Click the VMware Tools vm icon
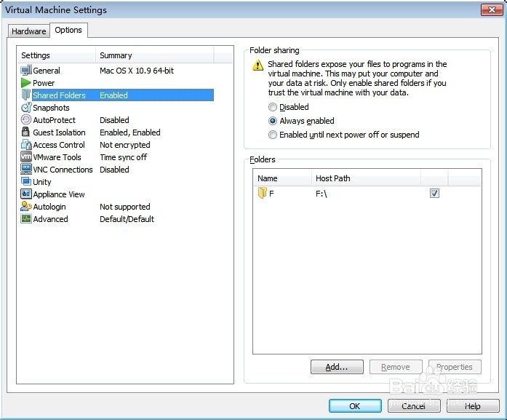 [x=26, y=156]
